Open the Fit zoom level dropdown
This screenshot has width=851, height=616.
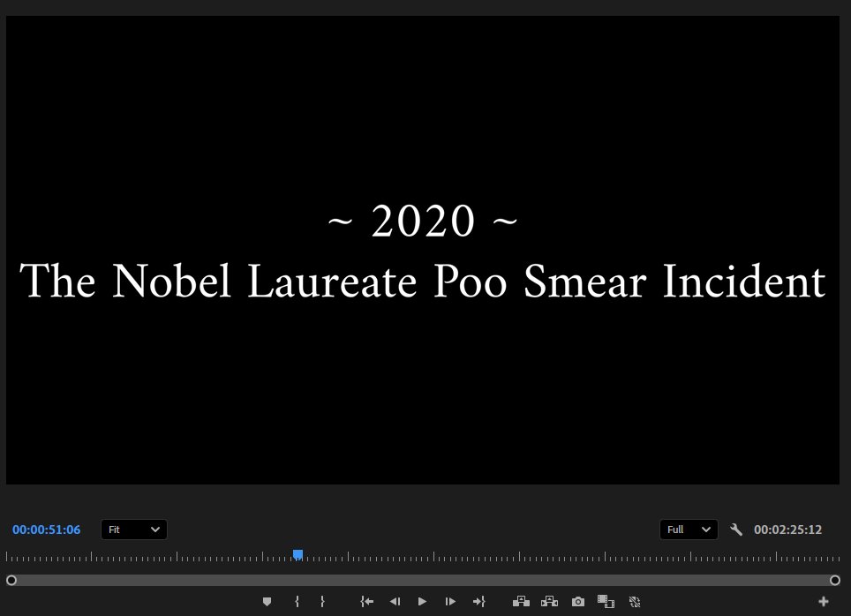point(133,530)
